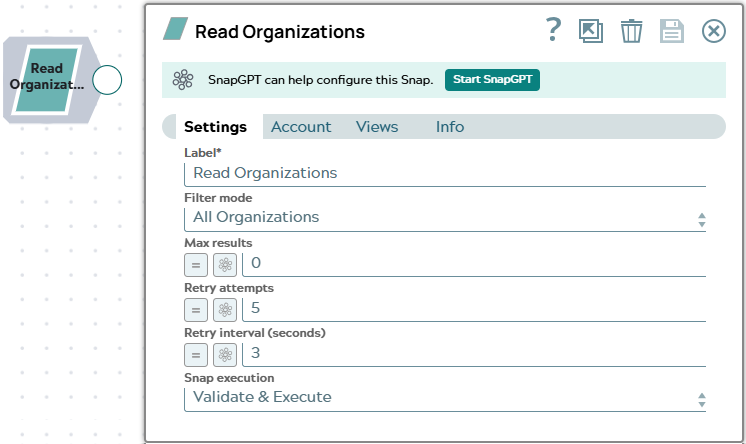Open the Filter mode dropdown
The height and width of the screenshot is (444, 746).
coord(445,218)
